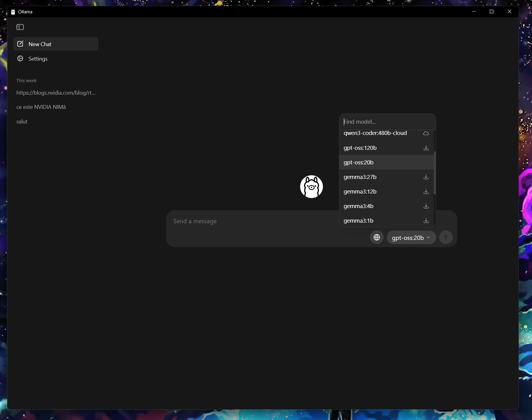Click the New Chat compose icon

click(x=20, y=44)
